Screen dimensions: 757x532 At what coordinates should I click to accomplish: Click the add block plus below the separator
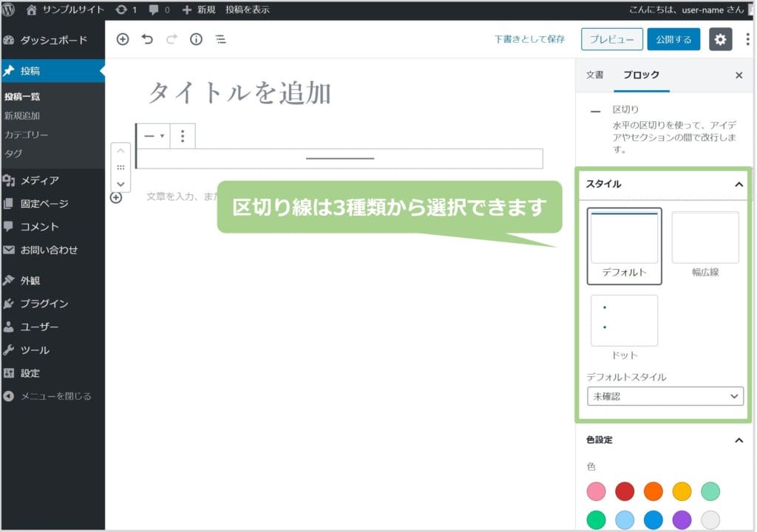pyautogui.click(x=116, y=197)
